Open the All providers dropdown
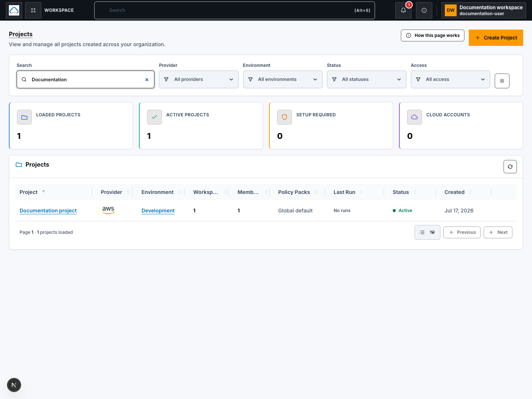 (199, 79)
